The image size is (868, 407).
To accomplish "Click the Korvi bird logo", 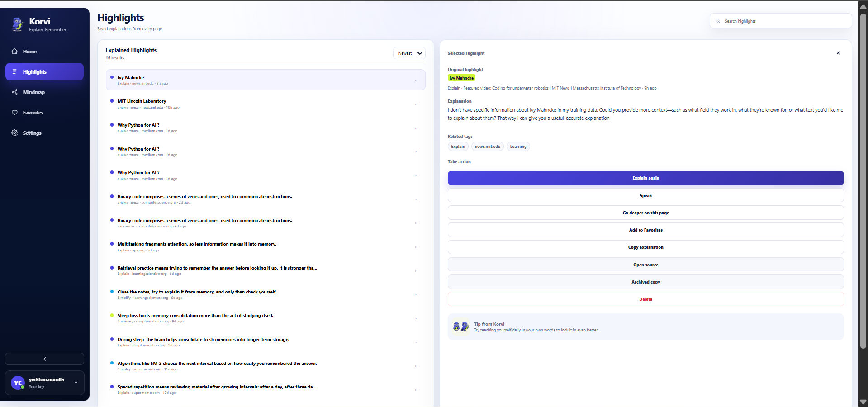I will 18,24.
